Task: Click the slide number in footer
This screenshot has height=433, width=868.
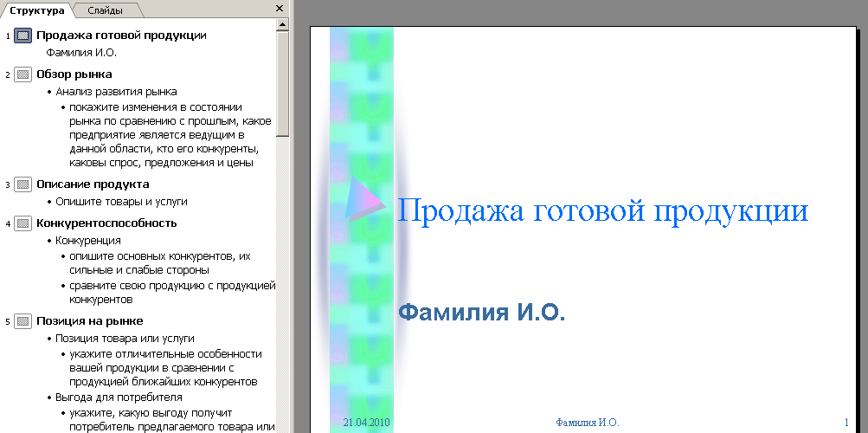Action: (x=845, y=423)
